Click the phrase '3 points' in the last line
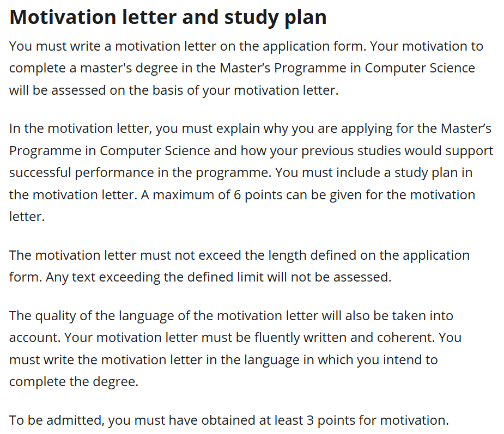The width and height of the screenshot is (504, 434). click(341, 420)
